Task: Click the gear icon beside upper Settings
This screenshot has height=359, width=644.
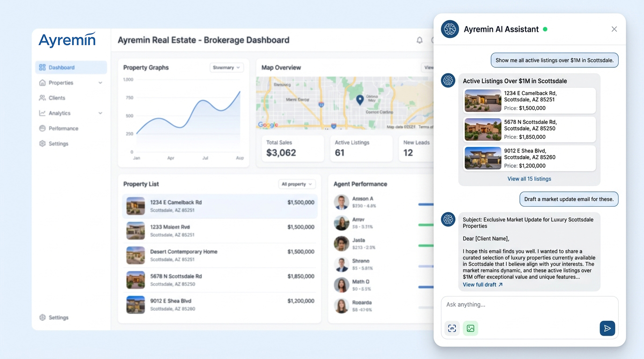Action: tap(43, 144)
